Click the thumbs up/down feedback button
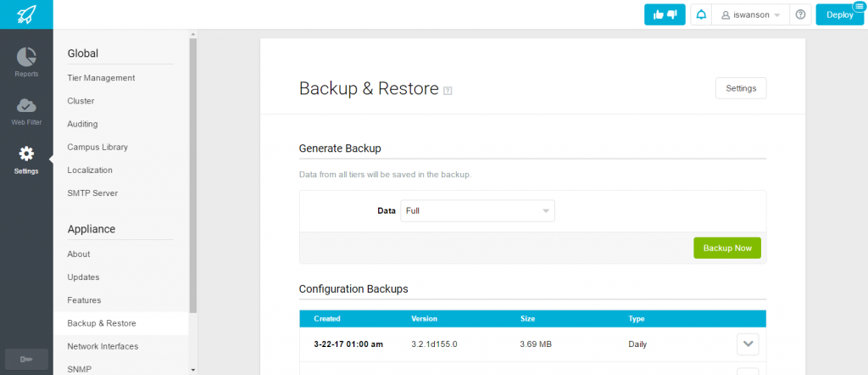Viewport: 868px width, 375px height. coord(665,15)
